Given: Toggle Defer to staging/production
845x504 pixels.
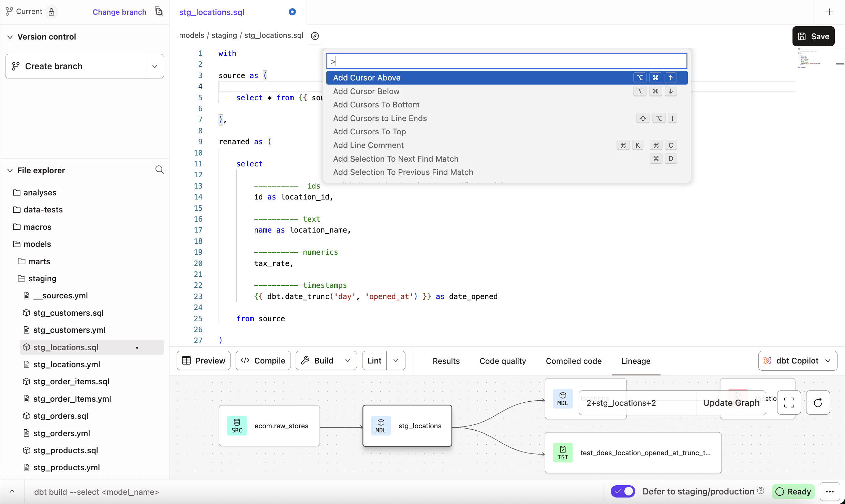Looking at the screenshot, I should click(x=623, y=491).
